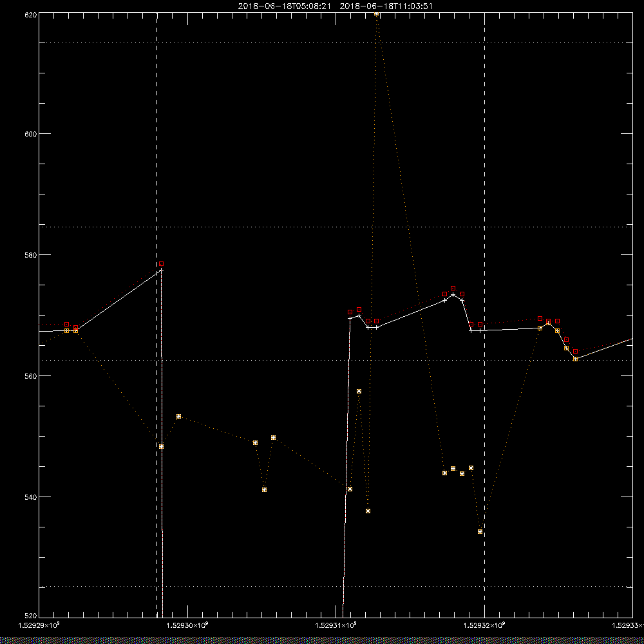Pick the orange data marker at the 620 peak

tap(376, 14)
